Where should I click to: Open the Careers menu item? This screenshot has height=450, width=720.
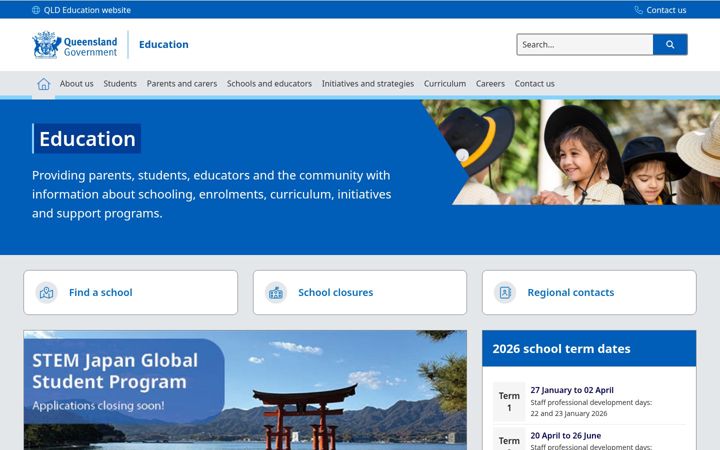(x=490, y=84)
